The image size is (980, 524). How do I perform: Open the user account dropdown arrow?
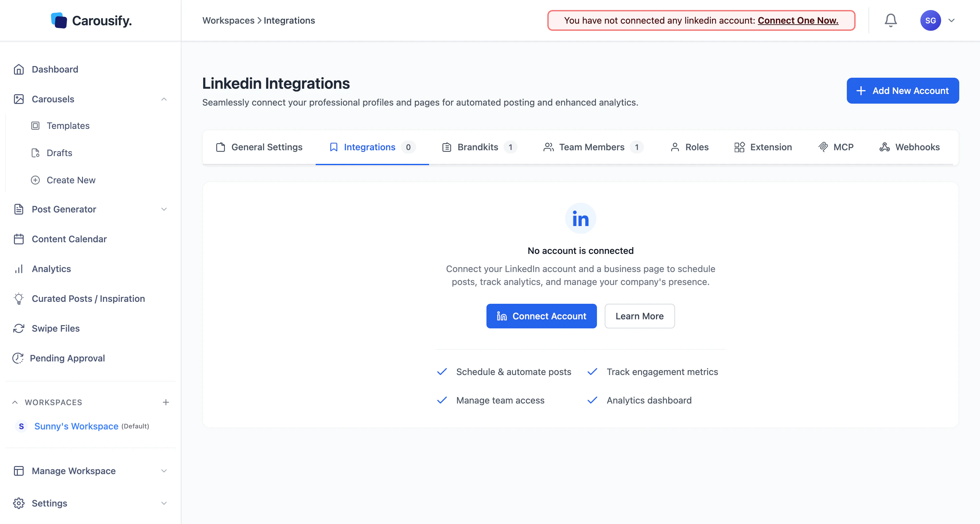click(x=951, y=20)
